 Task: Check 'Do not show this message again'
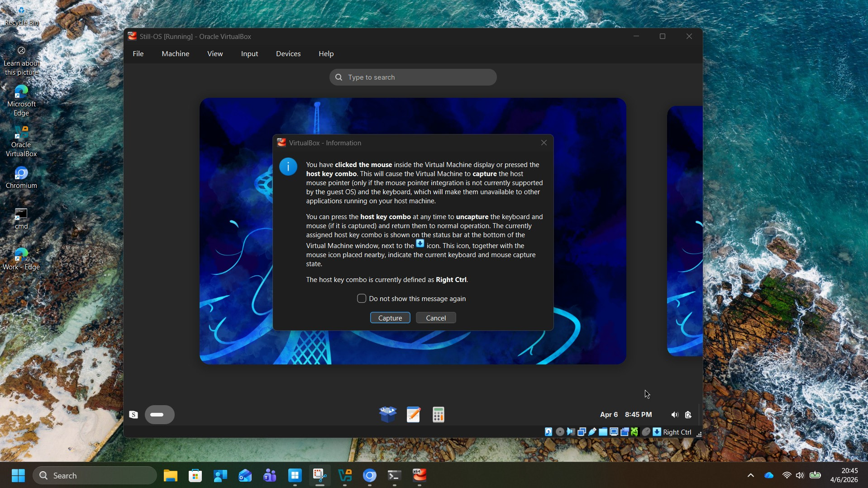(x=362, y=299)
